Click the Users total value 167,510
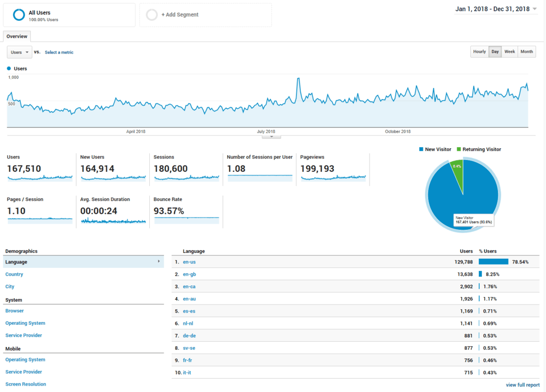 click(24, 169)
